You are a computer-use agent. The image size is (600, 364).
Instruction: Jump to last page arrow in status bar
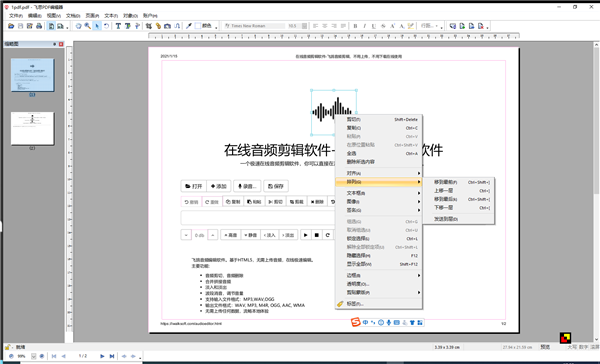112,356
